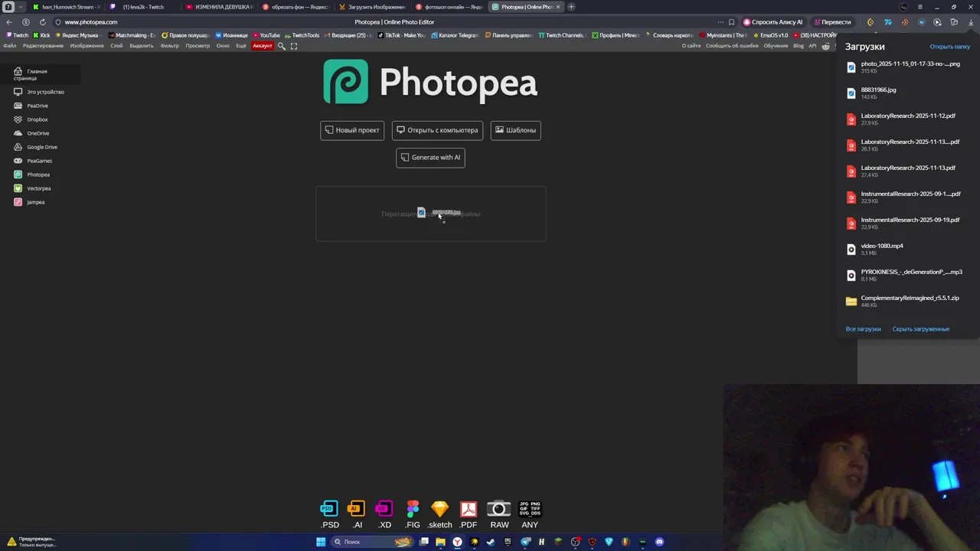Open Steam from the taskbar
This screenshot has height=551, width=980.
point(491,542)
